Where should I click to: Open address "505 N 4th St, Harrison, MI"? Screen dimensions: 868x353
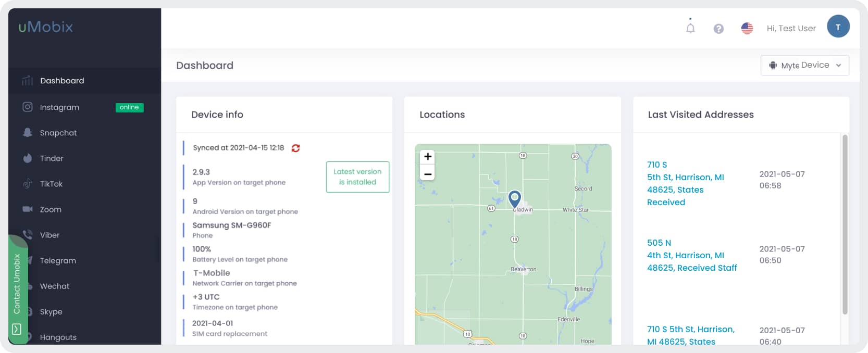pyautogui.click(x=692, y=255)
